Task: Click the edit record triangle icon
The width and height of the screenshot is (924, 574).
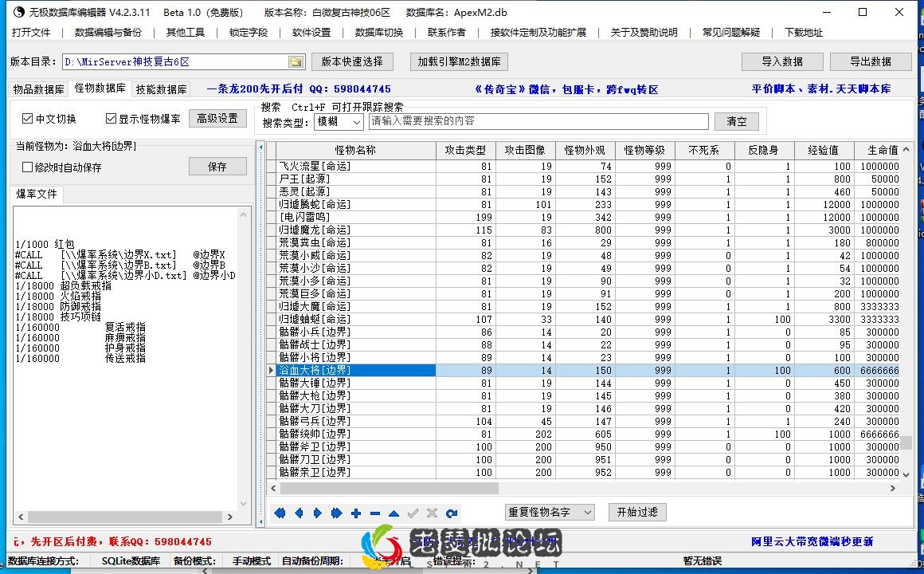Action: (393, 513)
